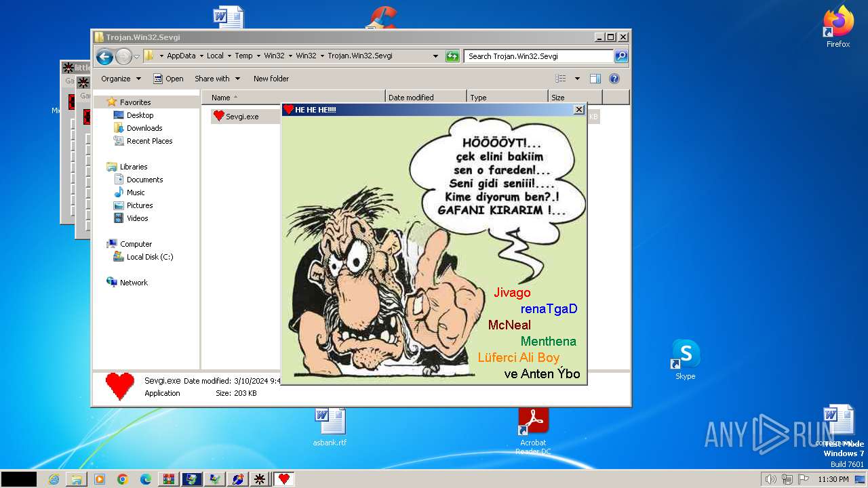
Task: Sort by the Type column header
Action: pos(507,98)
